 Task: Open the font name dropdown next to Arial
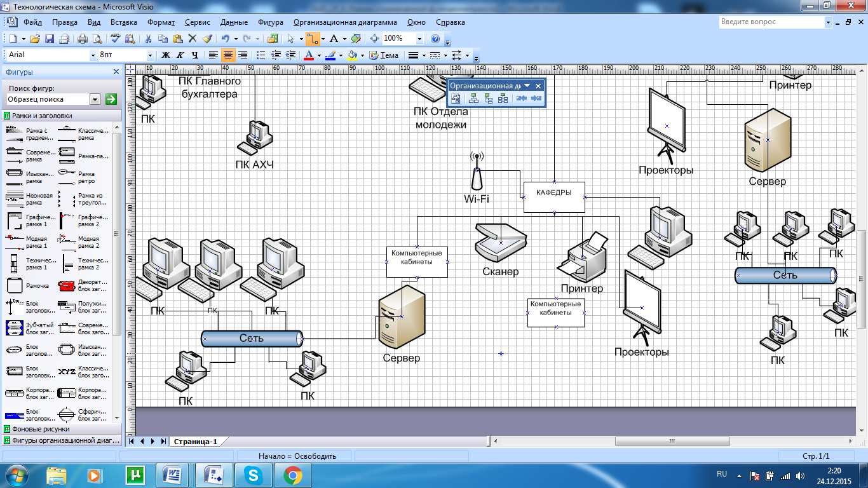point(92,55)
